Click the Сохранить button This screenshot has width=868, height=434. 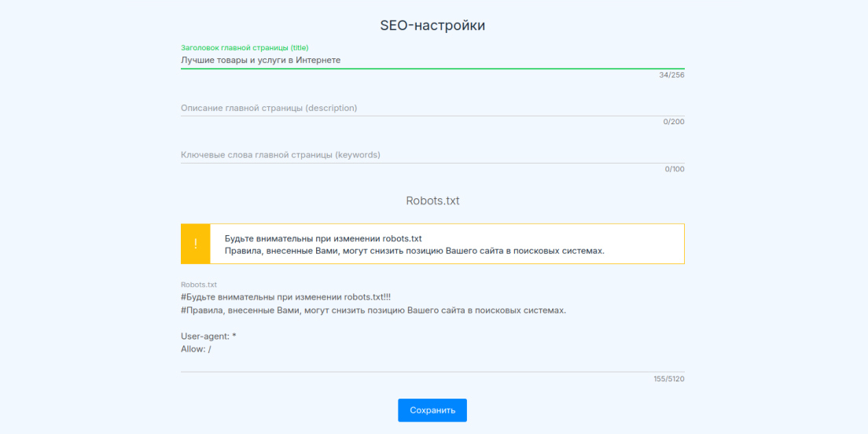pos(432,410)
